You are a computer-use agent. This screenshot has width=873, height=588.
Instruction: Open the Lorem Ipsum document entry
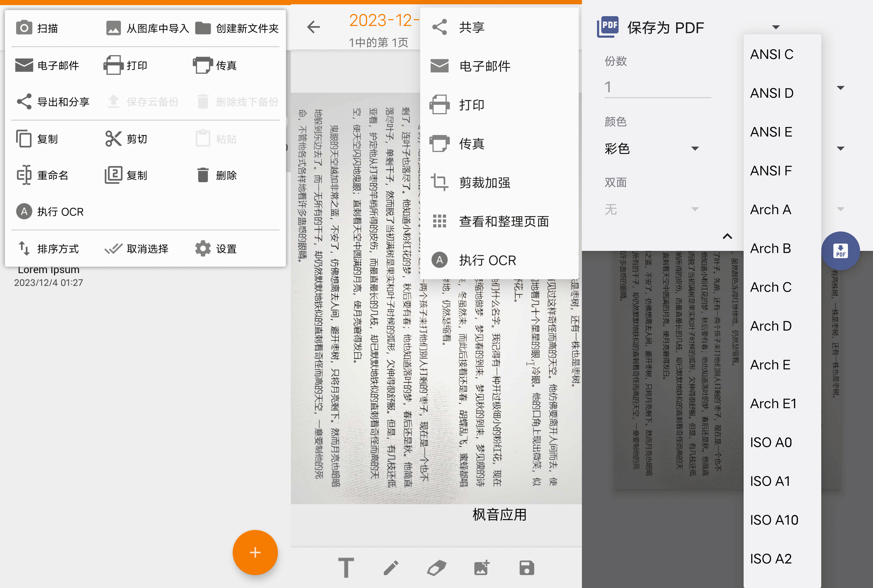(x=48, y=276)
